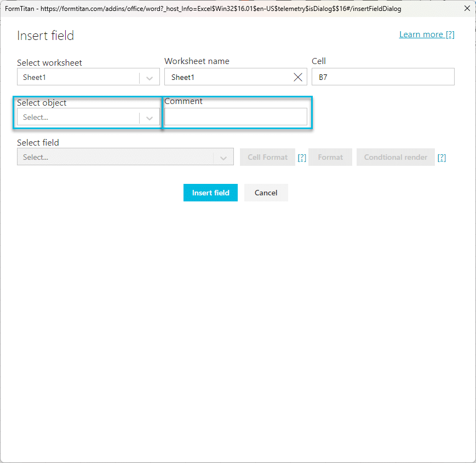Click the Worksheet name text field
Screen dimensions: 476x463
[227, 77]
